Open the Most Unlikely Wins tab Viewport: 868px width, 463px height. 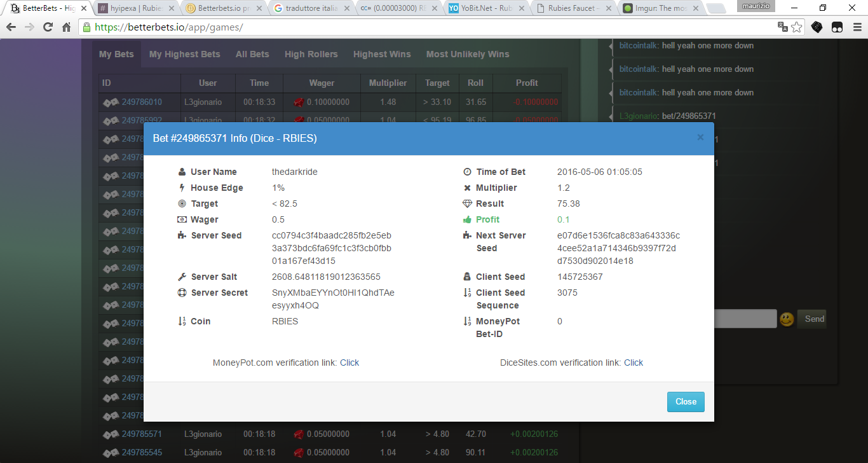point(468,54)
